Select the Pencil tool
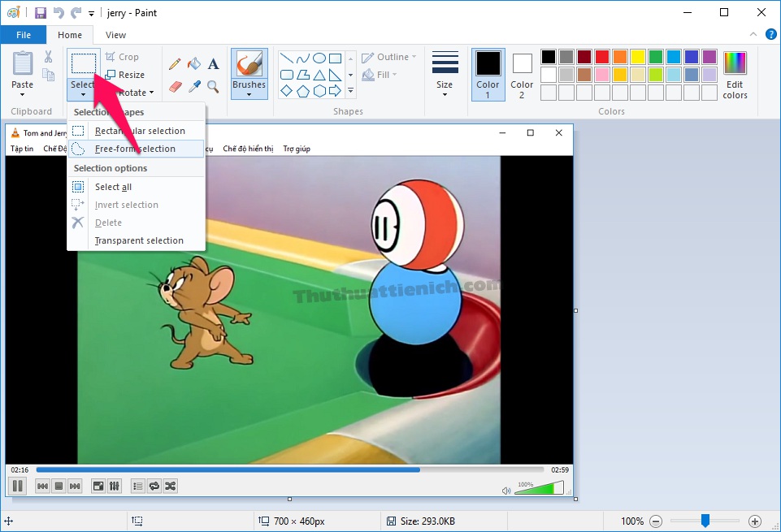This screenshot has height=532, width=781. (175, 64)
